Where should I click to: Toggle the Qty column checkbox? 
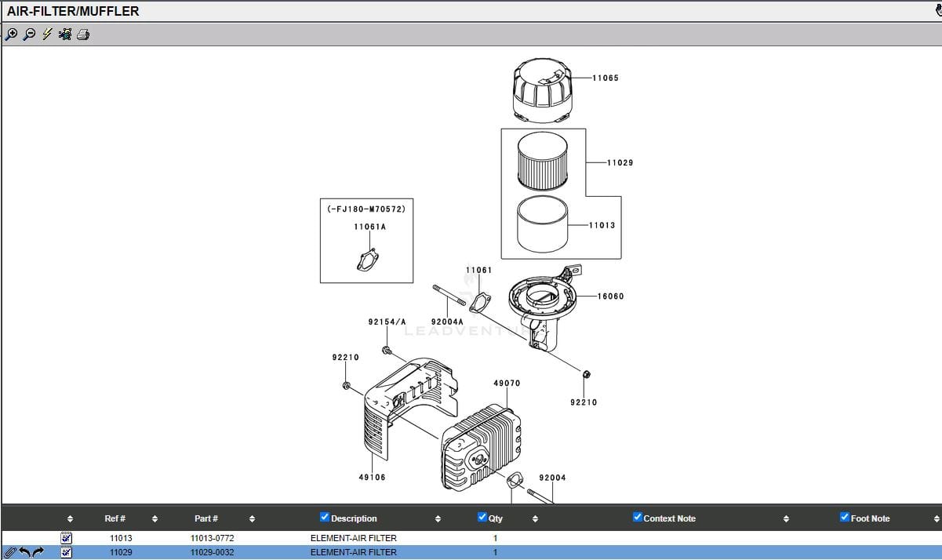(482, 517)
